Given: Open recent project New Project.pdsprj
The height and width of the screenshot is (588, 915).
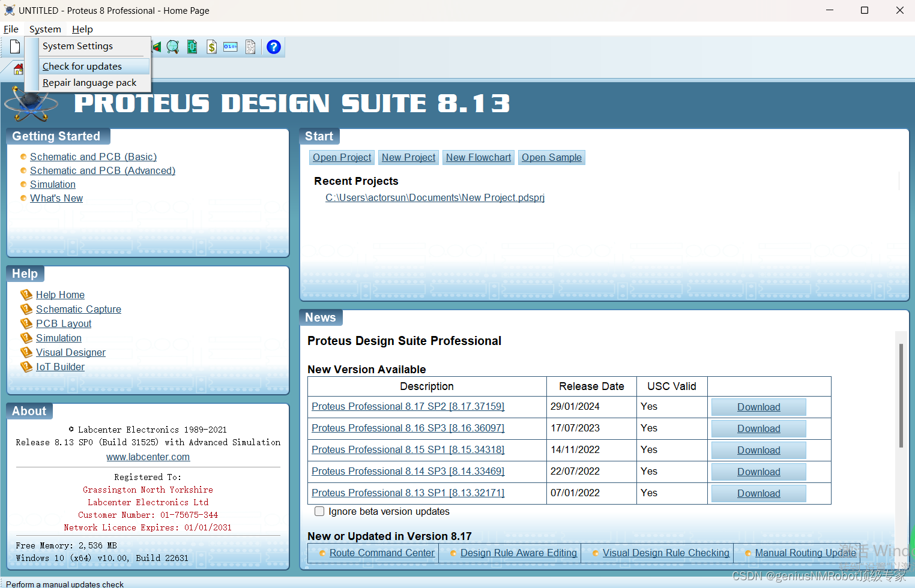Looking at the screenshot, I should click(435, 197).
